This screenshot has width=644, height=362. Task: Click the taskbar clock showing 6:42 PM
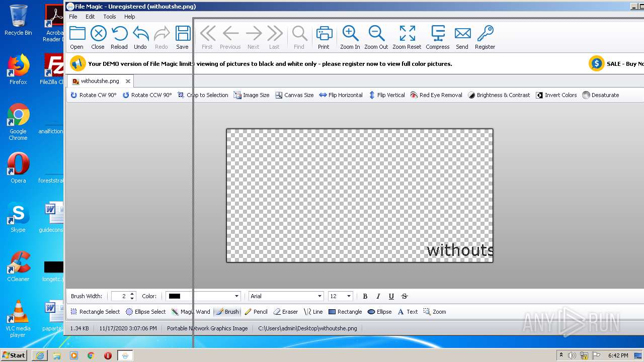618,355
